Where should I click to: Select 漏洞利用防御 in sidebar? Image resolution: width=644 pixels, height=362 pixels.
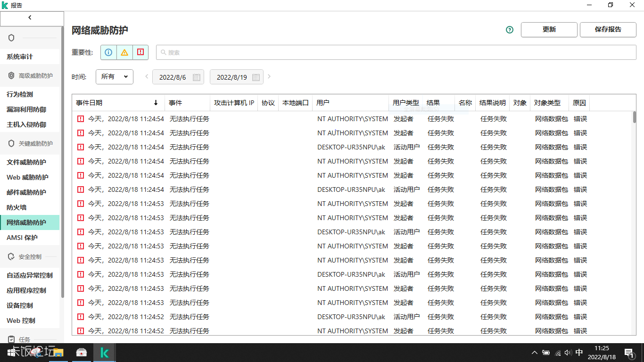click(x=30, y=109)
